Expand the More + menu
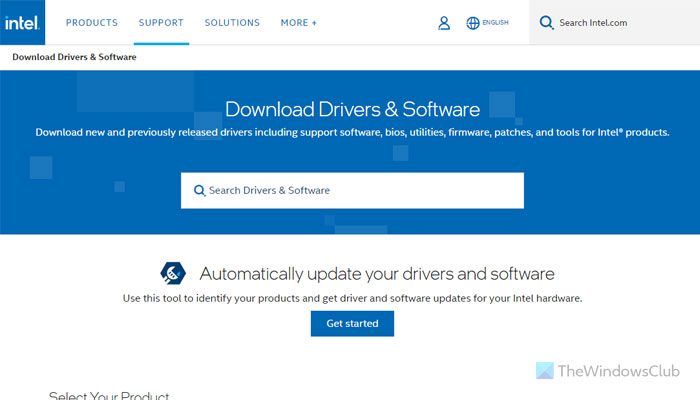Image resolution: width=700 pixels, height=400 pixels. click(x=299, y=23)
